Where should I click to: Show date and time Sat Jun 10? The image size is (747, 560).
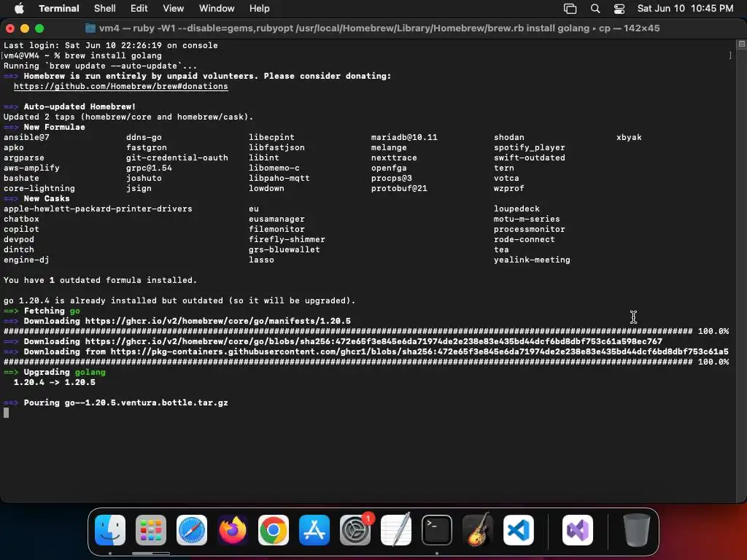[685, 9]
